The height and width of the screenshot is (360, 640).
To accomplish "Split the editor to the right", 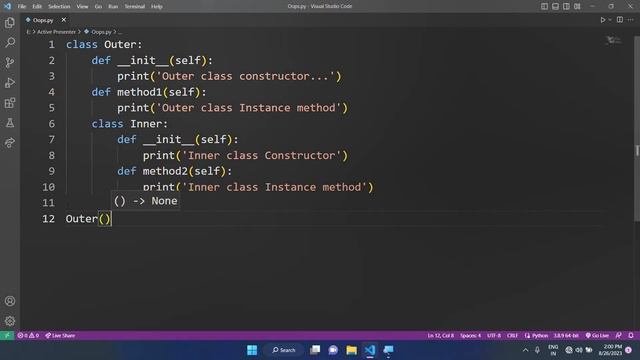I will (x=620, y=20).
